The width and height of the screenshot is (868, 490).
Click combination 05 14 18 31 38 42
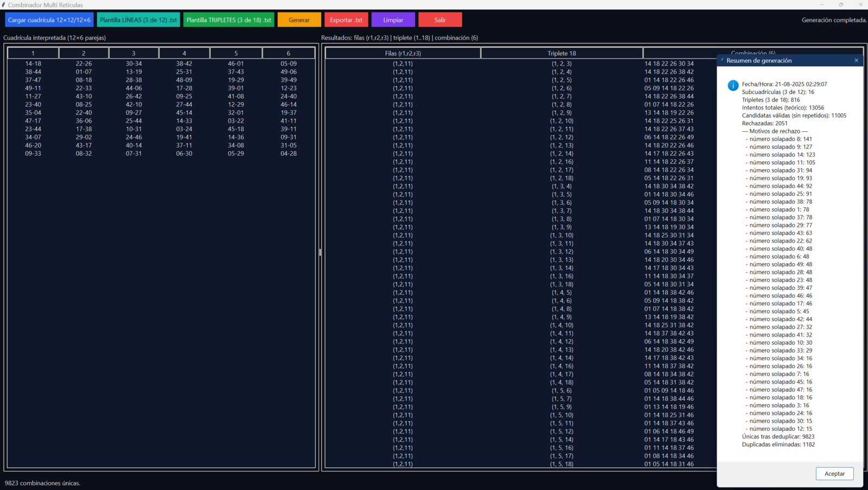coord(669,383)
